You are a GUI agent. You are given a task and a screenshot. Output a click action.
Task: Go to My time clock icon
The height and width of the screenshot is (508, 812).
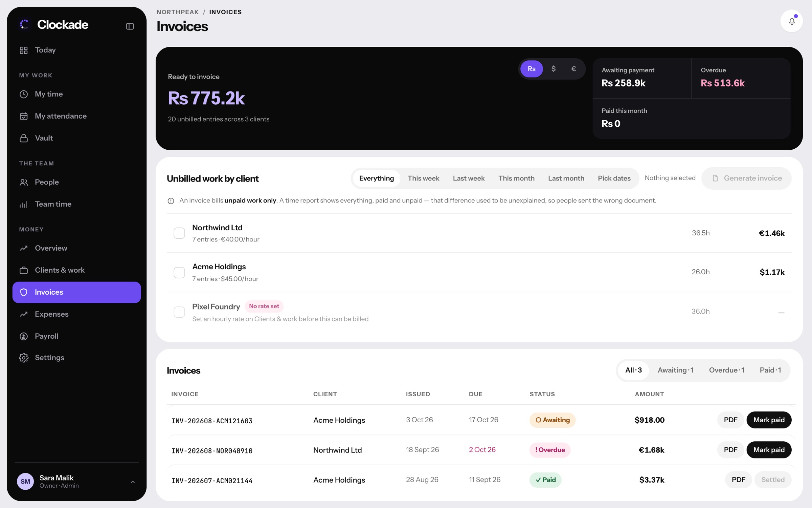coord(24,94)
